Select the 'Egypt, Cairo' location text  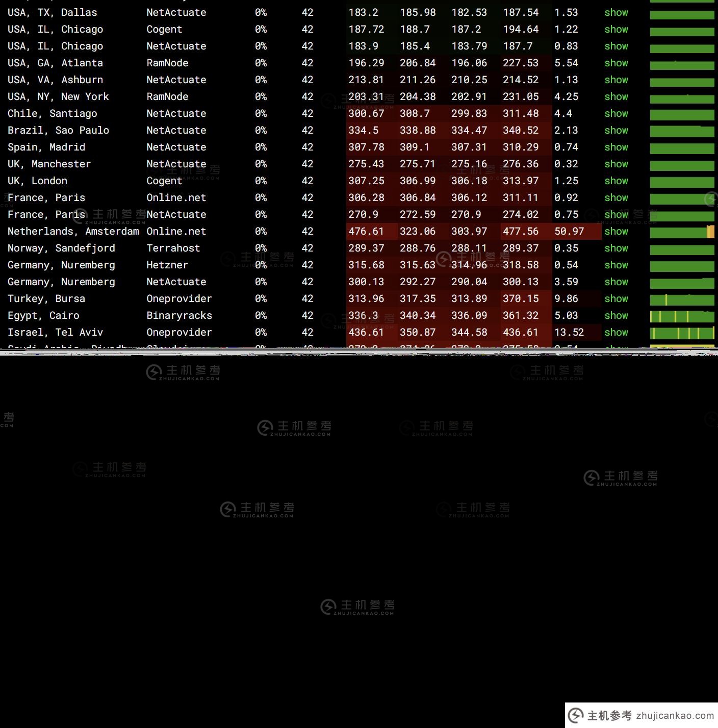pos(43,315)
